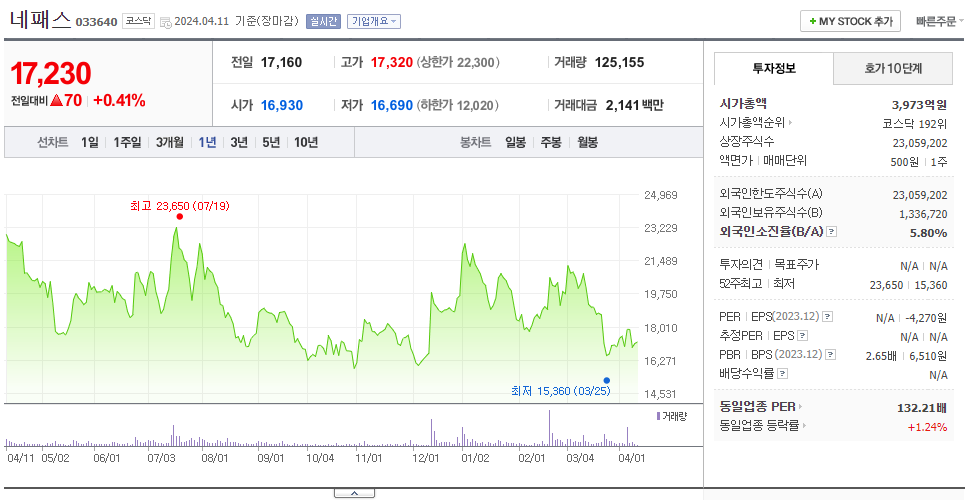Show the 주봉 candle chart

[551, 143]
